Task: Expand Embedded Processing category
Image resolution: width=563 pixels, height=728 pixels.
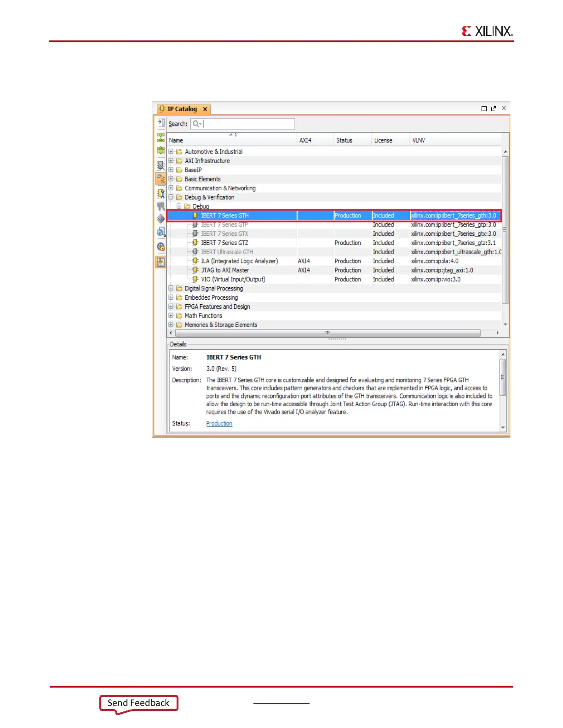Action: pyautogui.click(x=171, y=297)
